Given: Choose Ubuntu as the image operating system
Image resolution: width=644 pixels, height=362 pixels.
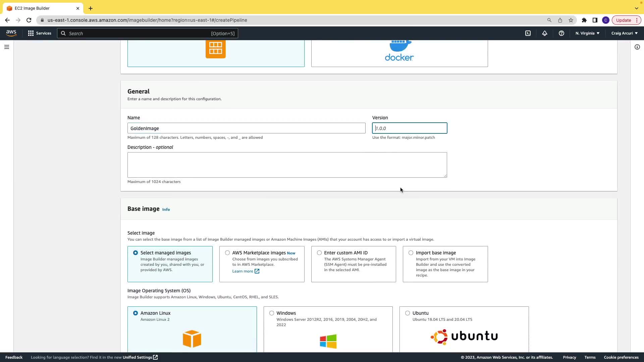Looking at the screenshot, I should coord(408,313).
